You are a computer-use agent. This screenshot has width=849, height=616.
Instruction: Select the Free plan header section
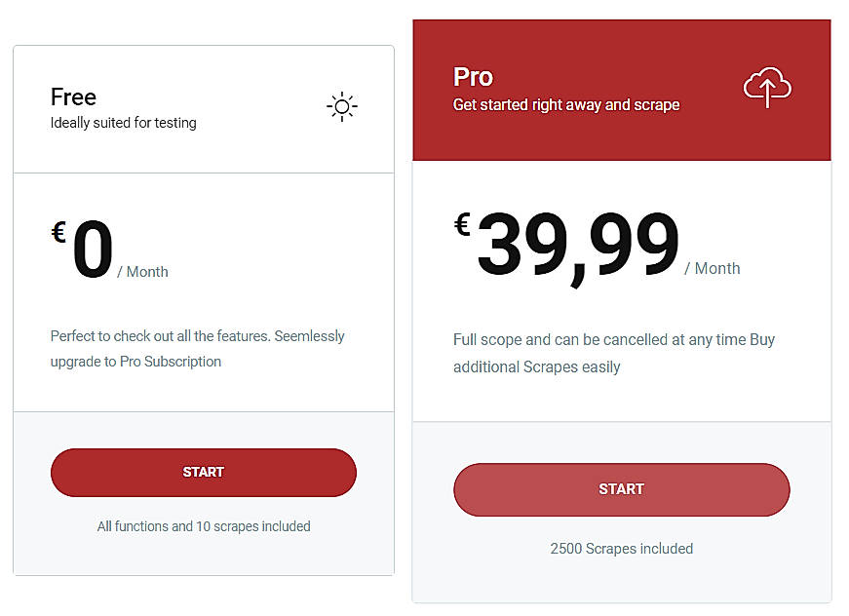tap(203, 105)
